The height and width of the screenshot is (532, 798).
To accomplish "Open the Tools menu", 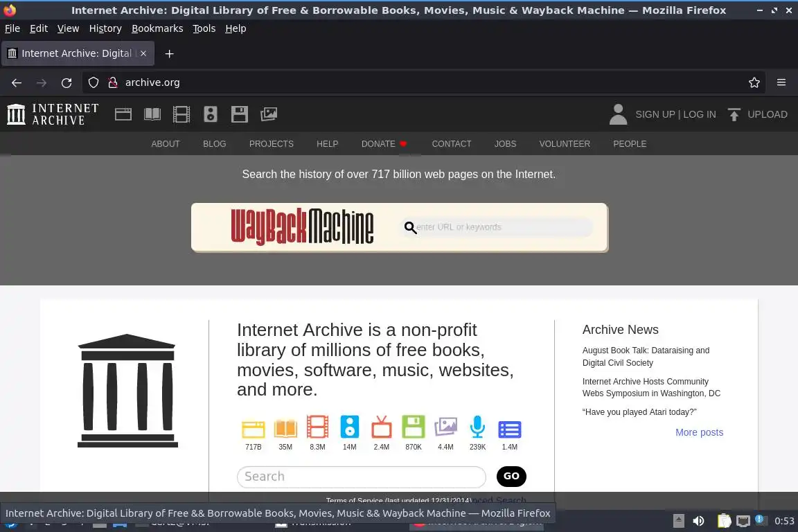I will tap(204, 28).
